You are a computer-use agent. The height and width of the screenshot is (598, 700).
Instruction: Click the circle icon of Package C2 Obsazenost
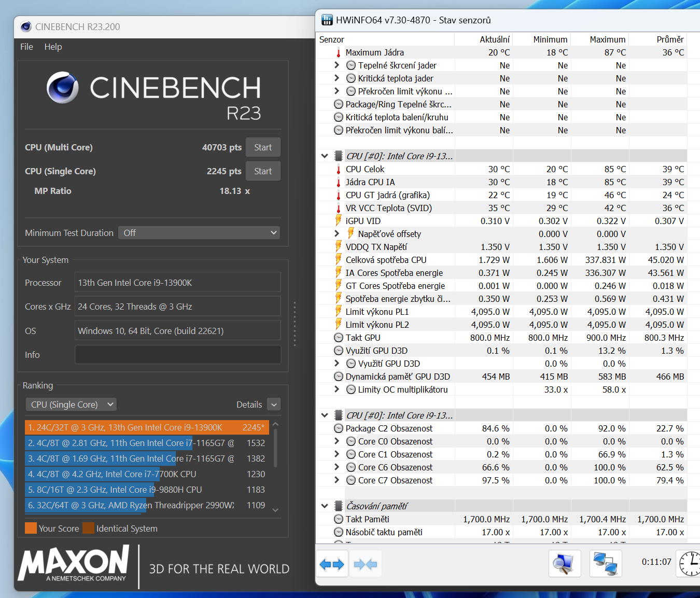[339, 428]
